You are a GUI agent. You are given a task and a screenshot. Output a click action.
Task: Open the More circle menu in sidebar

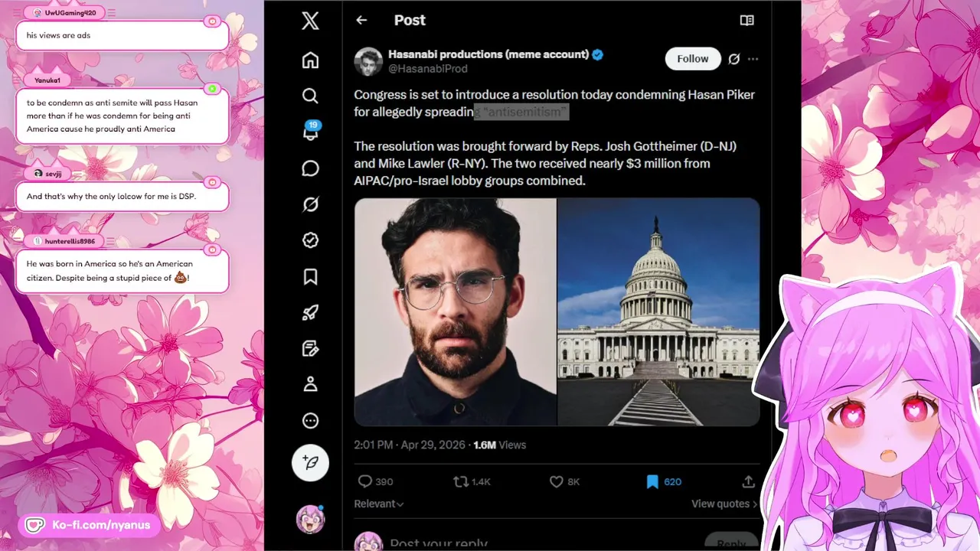(310, 420)
